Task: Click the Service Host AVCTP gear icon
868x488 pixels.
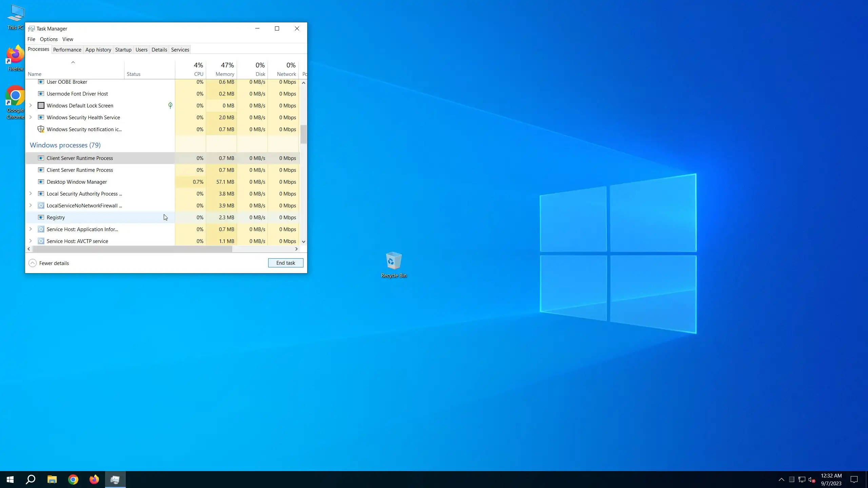Action: tap(41, 241)
